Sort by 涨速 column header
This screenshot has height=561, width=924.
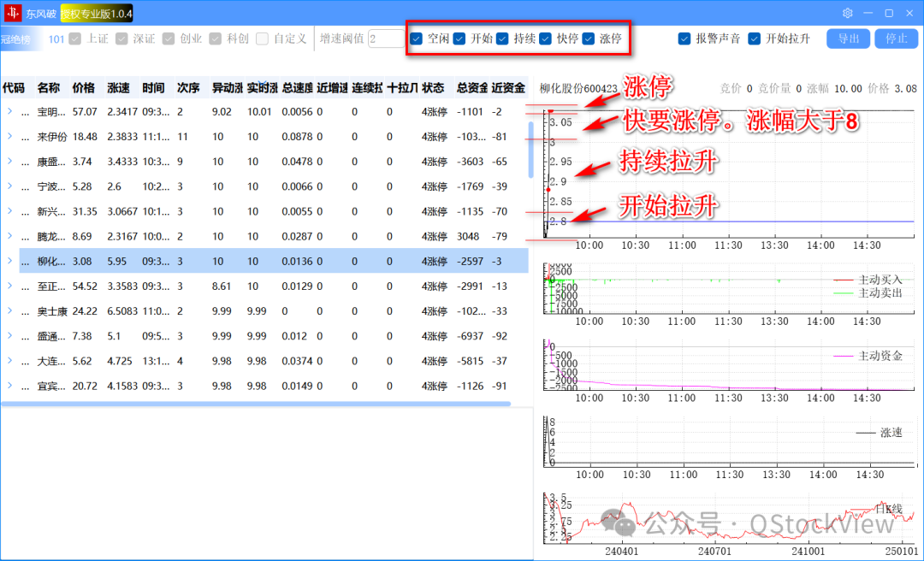coord(122,88)
